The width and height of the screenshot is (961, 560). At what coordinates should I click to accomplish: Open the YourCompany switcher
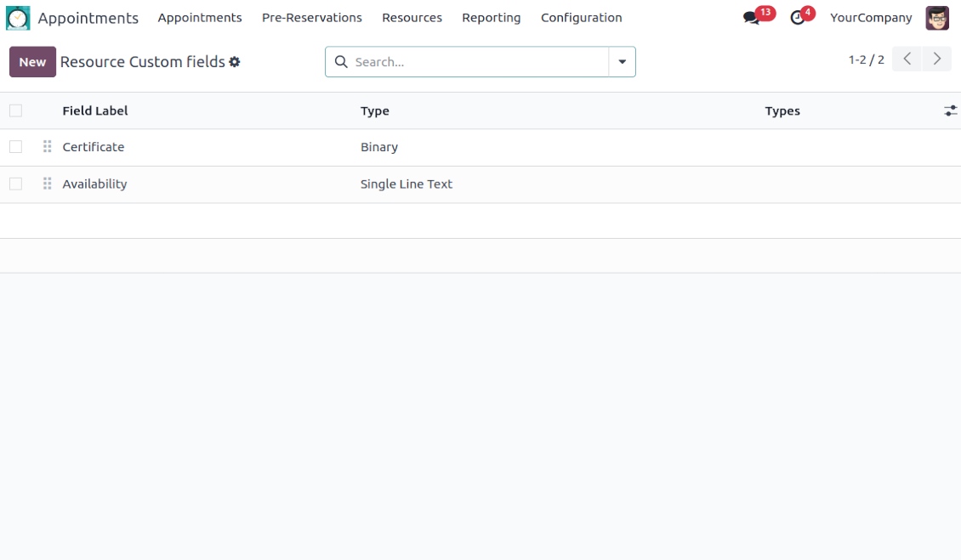(870, 18)
